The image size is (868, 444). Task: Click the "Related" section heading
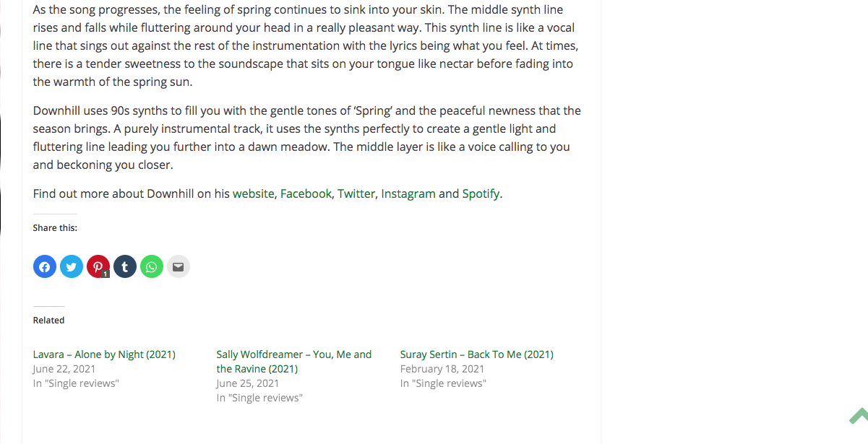(48, 320)
